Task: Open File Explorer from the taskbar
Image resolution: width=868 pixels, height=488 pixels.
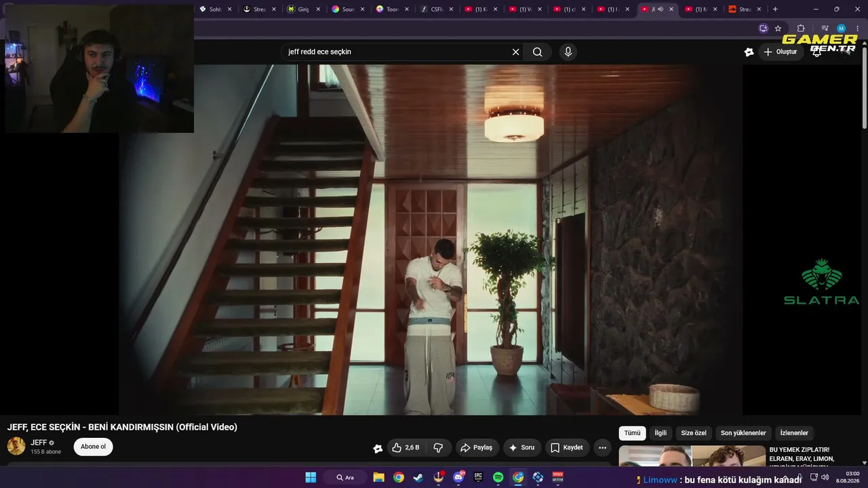Action: 378,477
